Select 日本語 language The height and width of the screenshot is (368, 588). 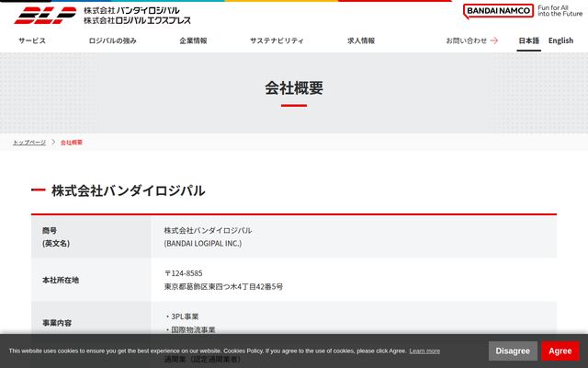tap(529, 40)
